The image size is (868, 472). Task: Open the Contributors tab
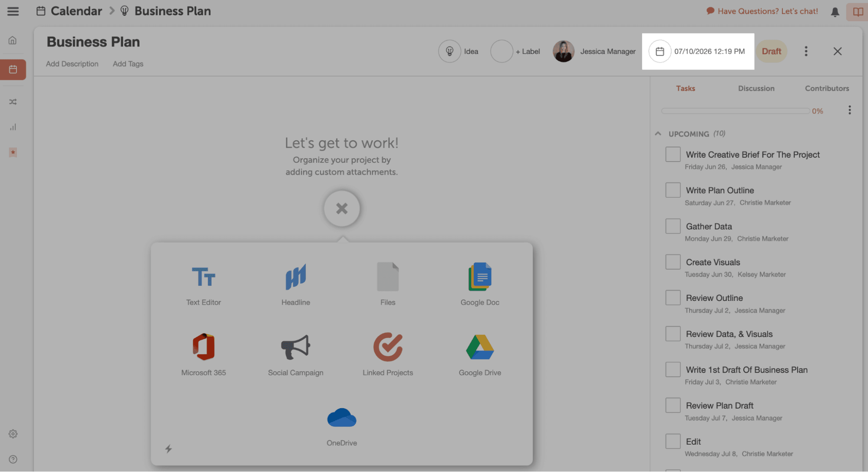click(x=827, y=88)
